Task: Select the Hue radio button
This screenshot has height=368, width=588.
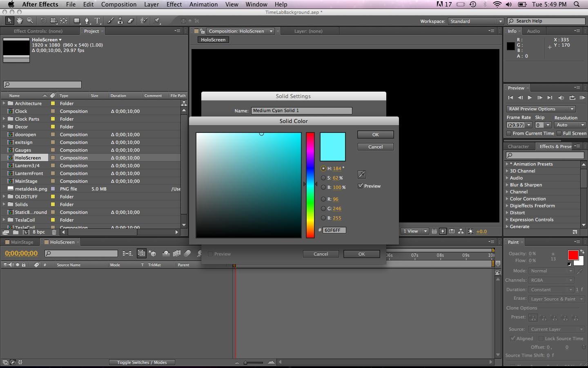Action: coord(323,168)
